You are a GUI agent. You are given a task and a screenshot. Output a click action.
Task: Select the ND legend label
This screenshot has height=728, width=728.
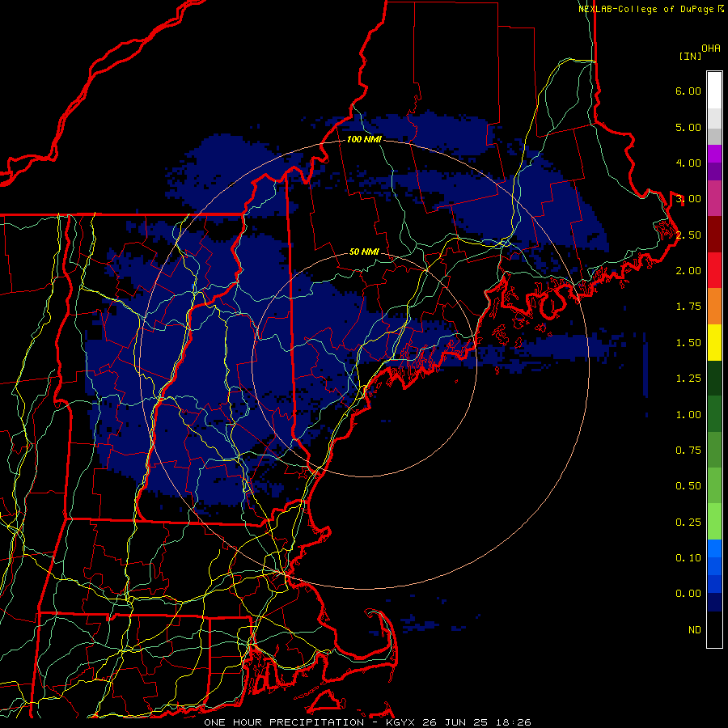point(695,630)
